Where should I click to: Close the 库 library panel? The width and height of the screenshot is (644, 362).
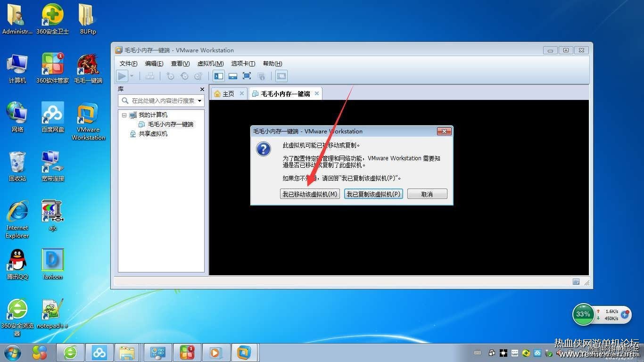(202, 89)
